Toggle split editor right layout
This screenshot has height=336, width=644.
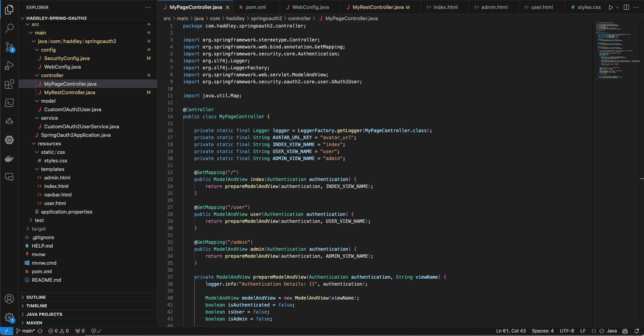(626, 7)
